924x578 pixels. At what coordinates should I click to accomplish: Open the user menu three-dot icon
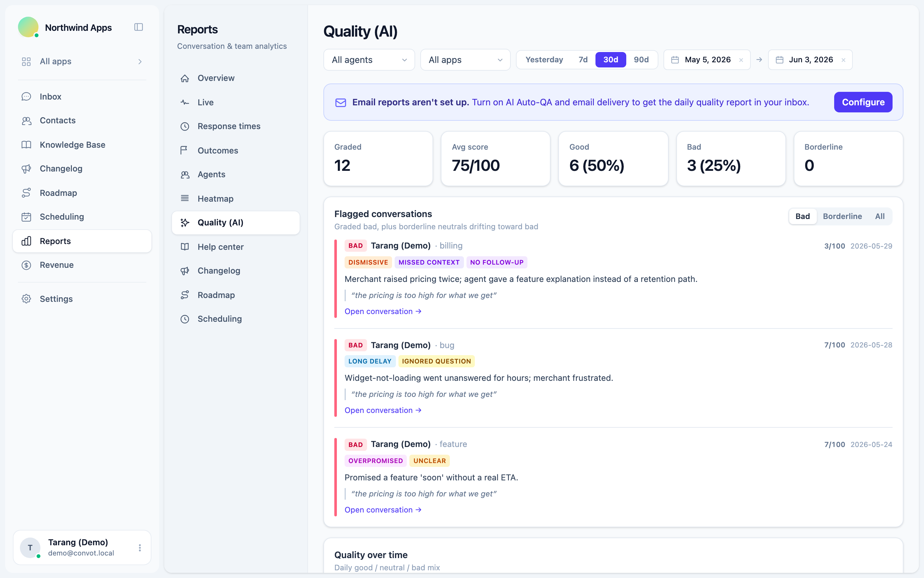coord(140,548)
